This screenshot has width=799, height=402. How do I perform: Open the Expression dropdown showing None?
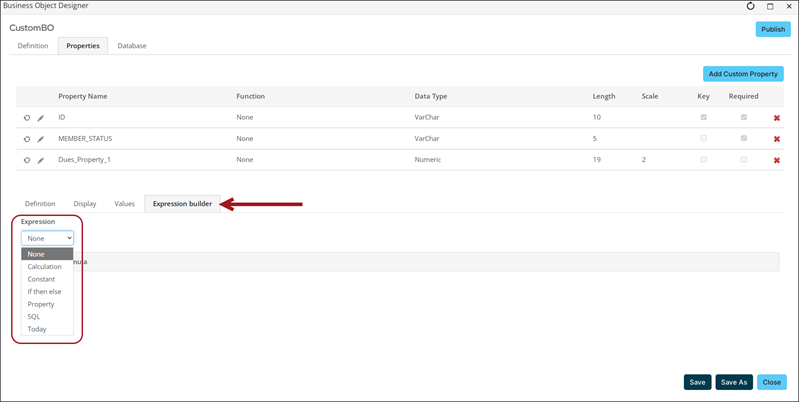tap(47, 238)
